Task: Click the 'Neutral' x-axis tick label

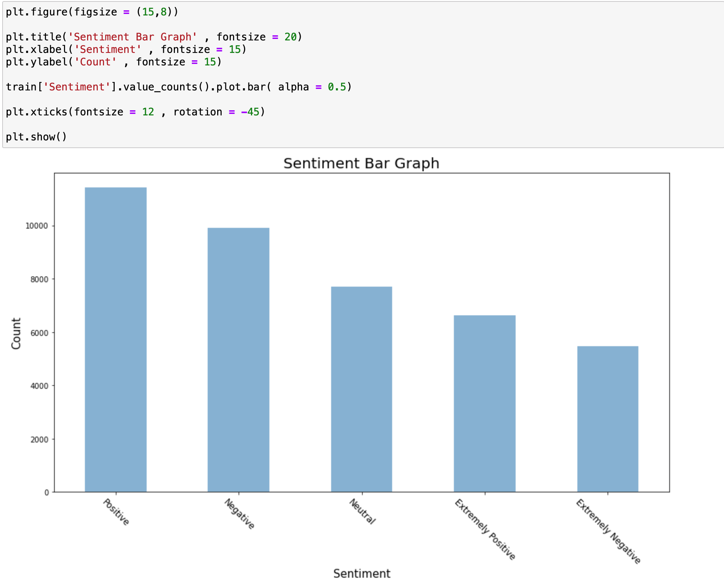Action: coord(362,511)
